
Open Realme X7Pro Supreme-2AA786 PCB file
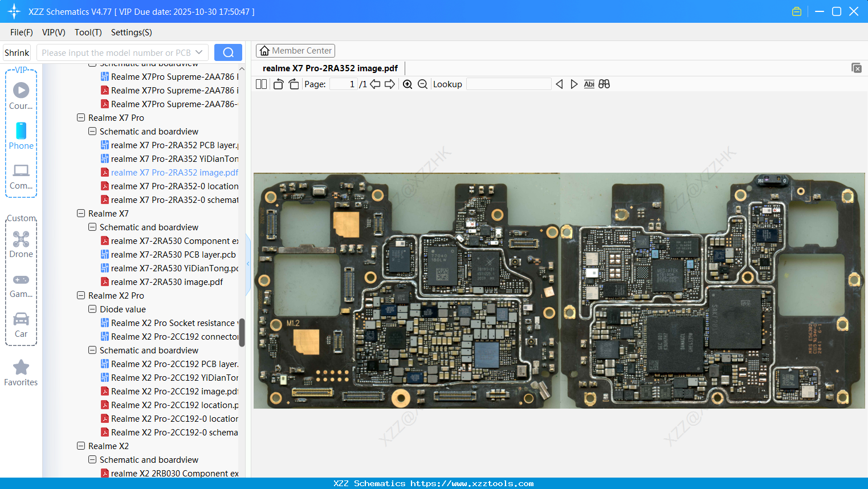point(170,77)
